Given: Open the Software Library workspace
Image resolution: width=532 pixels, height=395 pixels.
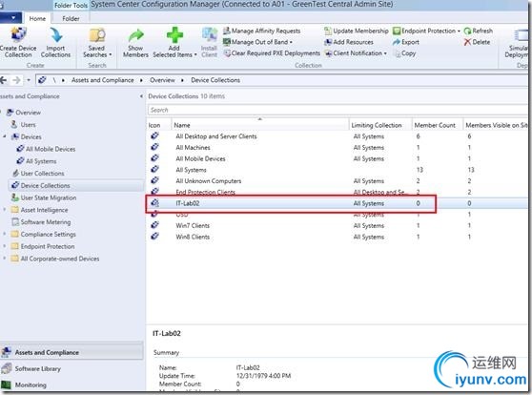Looking at the screenshot, I should coord(72,369).
